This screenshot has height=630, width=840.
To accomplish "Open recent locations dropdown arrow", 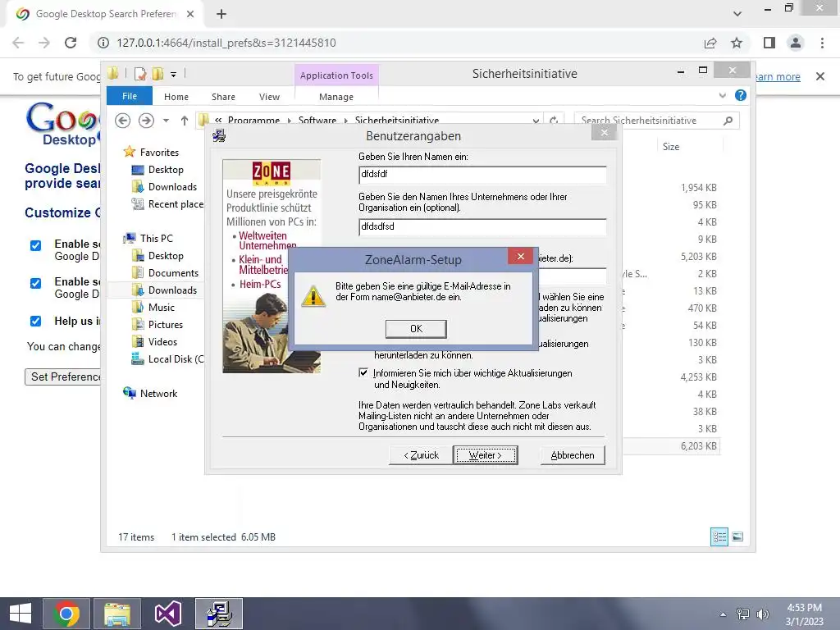I will point(166,121).
